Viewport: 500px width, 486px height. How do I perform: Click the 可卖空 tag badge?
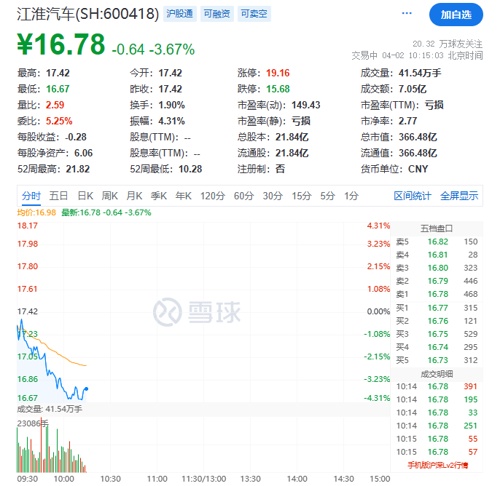click(254, 14)
